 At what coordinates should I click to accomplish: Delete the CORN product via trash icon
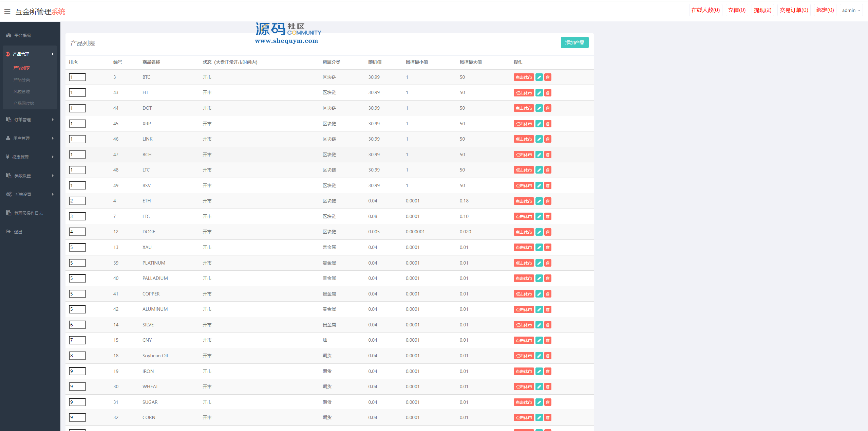(x=548, y=418)
